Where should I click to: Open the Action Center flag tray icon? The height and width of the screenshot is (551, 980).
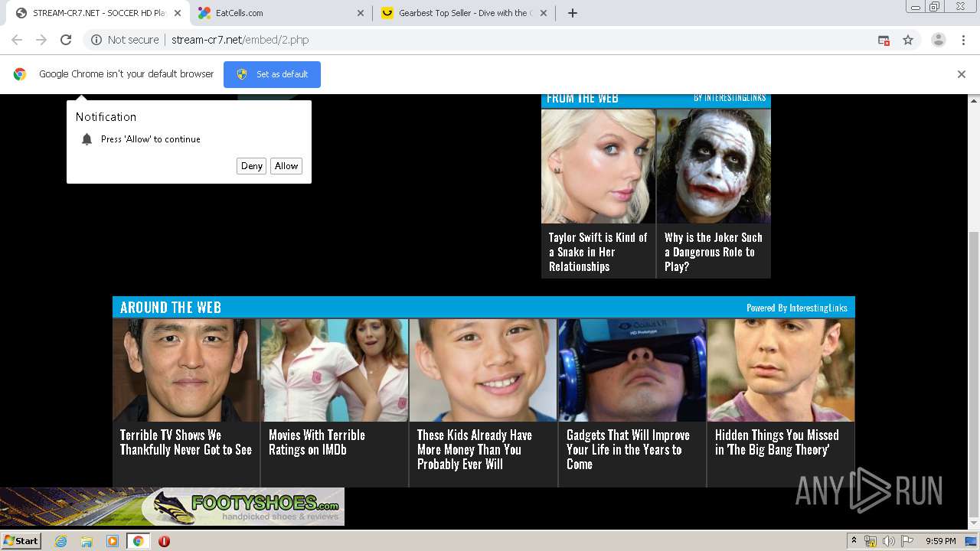(906, 541)
